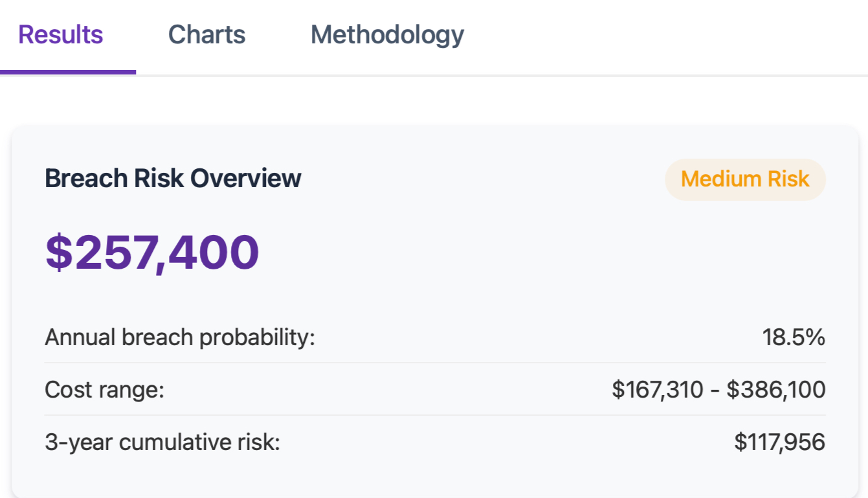868x498 pixels.
Task: Click the Breach Risk Overview heading
Action: (172, 178)
